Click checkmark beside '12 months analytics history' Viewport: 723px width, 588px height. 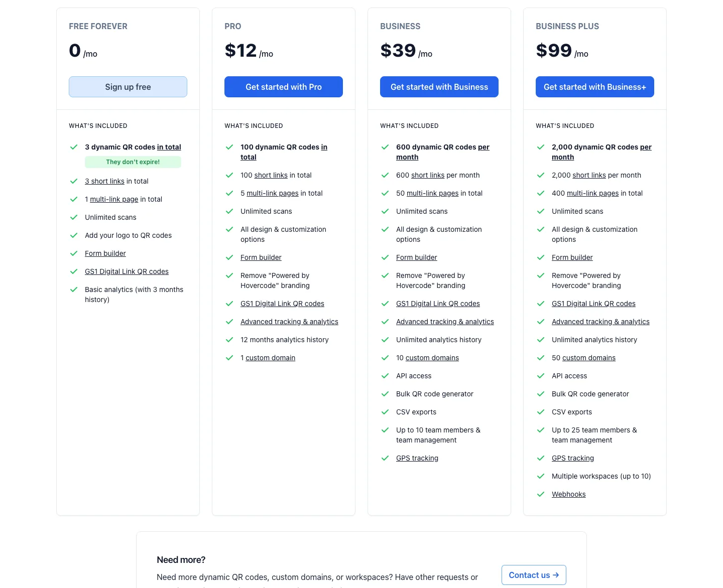[229, 340]
